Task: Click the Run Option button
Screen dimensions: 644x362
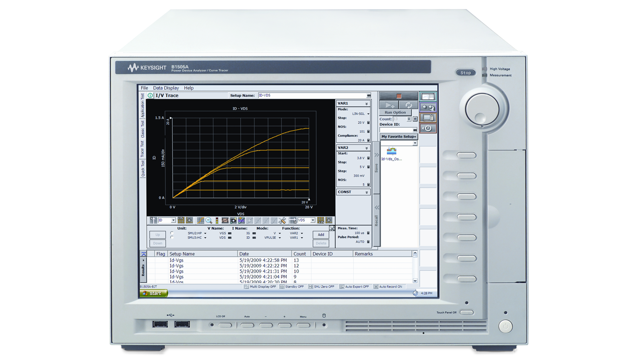Action: point(395,113)
